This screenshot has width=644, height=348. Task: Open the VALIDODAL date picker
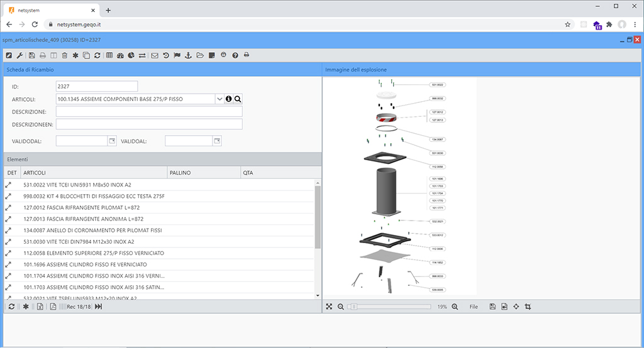click(x=112, y=141)
